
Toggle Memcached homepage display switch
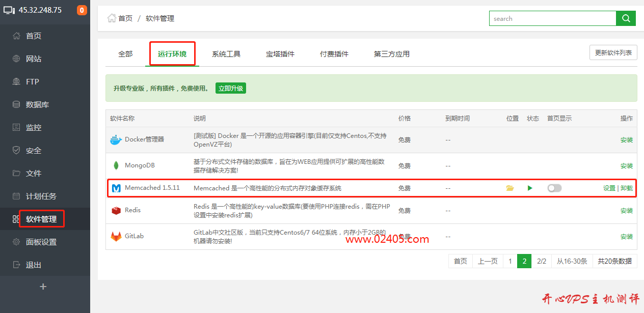(x=554, y=188)
